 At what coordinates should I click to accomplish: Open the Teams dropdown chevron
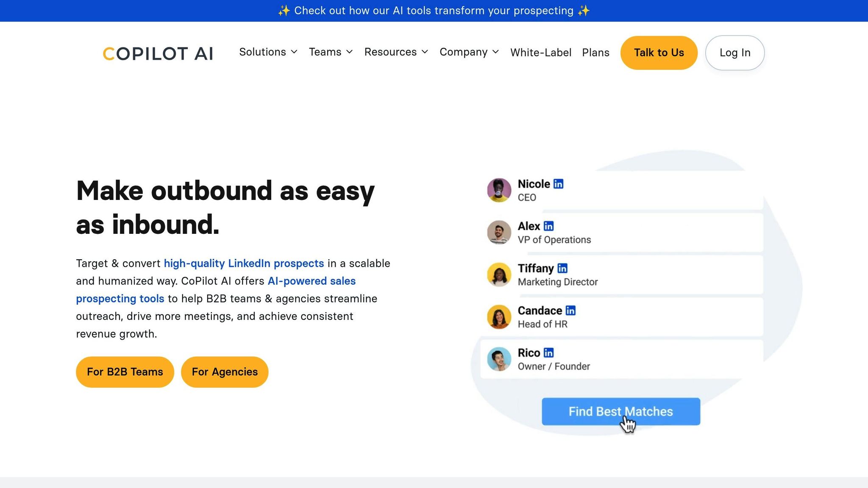pos(349,52)
